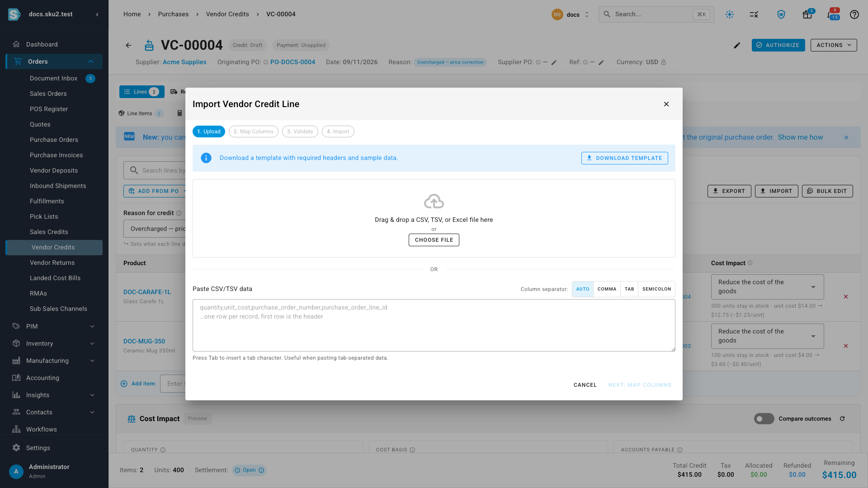Close the Import Vendor Credit Line dialog
Screen dimensions: 868x488
[x=666, y=104]
